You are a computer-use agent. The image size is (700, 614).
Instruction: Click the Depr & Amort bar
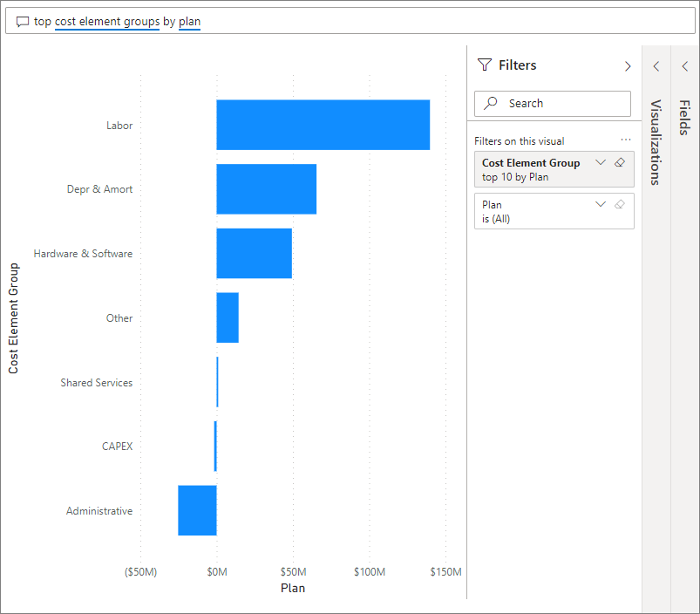point(266,189)
